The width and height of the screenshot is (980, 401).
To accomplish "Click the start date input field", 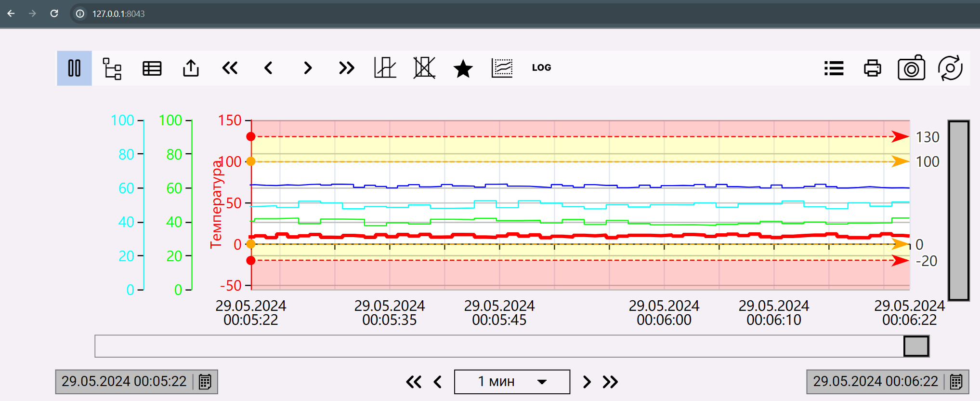I will pos(124,382).
